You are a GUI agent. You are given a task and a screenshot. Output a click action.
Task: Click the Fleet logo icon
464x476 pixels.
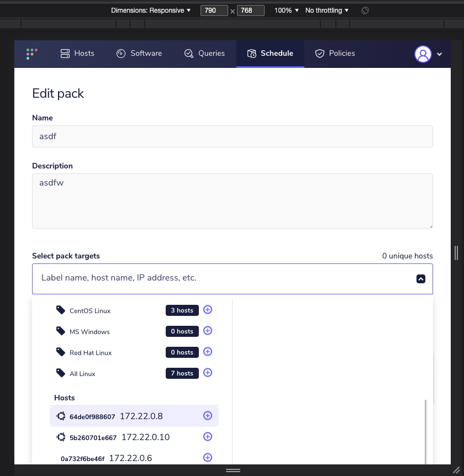[31, 54]
